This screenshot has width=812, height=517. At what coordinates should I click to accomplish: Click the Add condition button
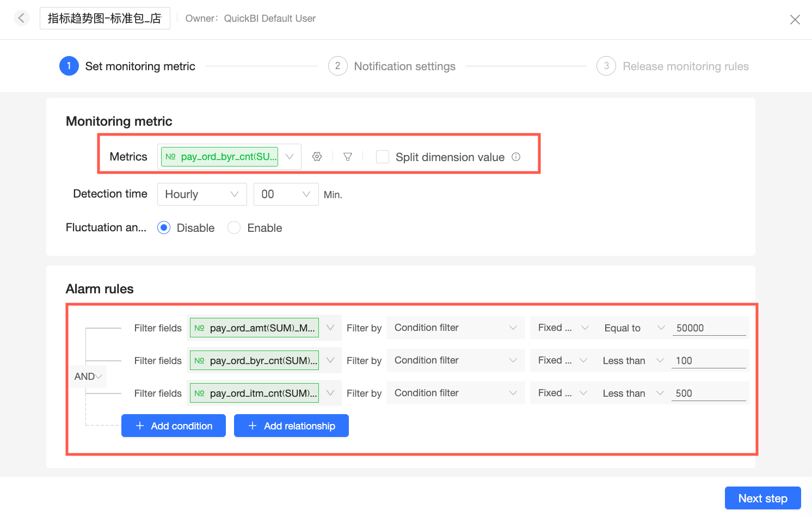coord(174,426)
